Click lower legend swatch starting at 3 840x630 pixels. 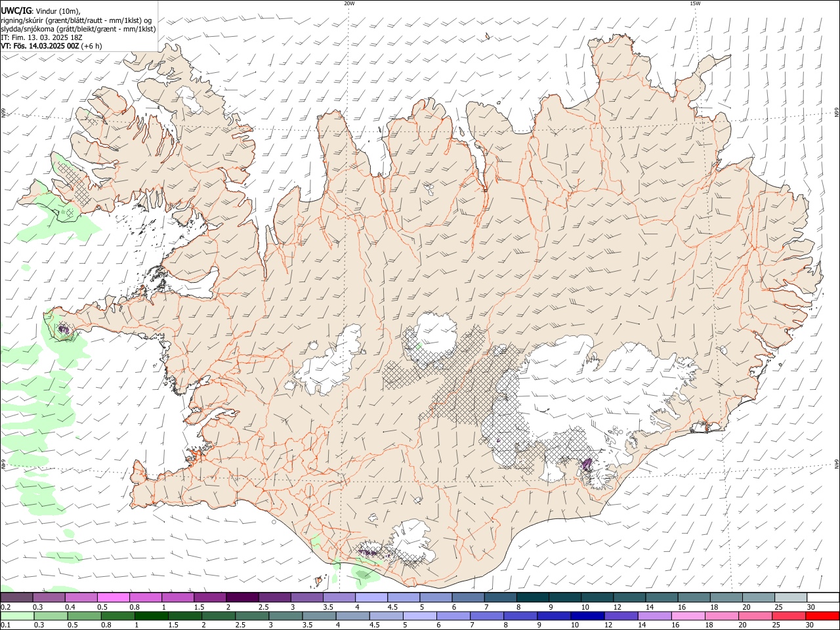pos(285,616)
